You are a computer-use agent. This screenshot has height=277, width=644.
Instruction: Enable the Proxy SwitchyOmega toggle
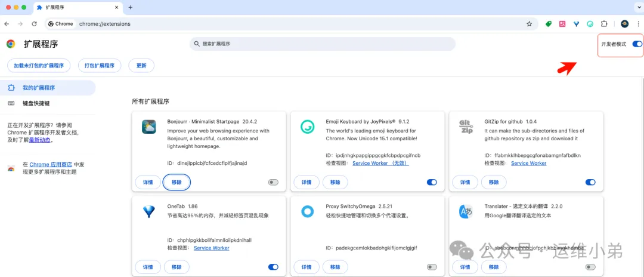[x=432, y=267]
